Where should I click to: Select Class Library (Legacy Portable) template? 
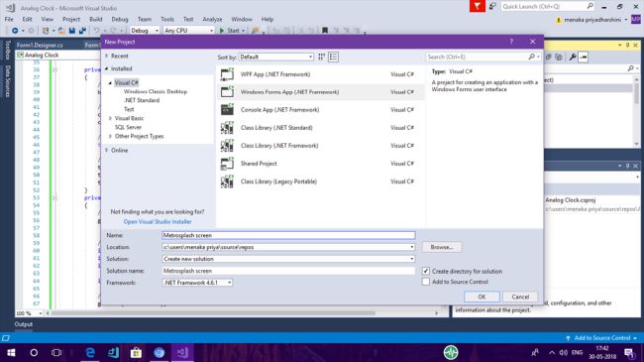click(x=320, y=181)
